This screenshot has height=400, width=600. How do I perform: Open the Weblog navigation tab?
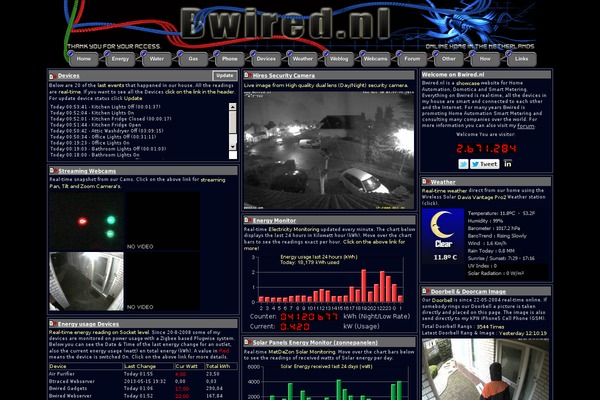click(x=339, y=59)
